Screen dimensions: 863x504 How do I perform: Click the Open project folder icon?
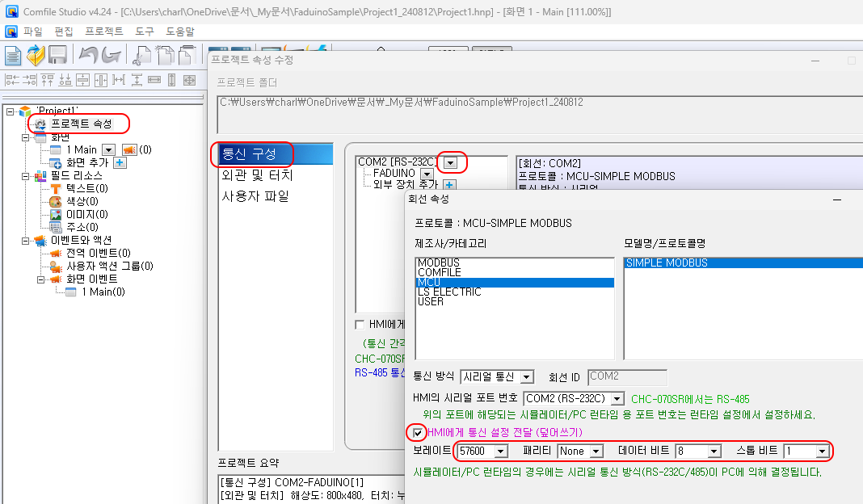click(36, 55)
